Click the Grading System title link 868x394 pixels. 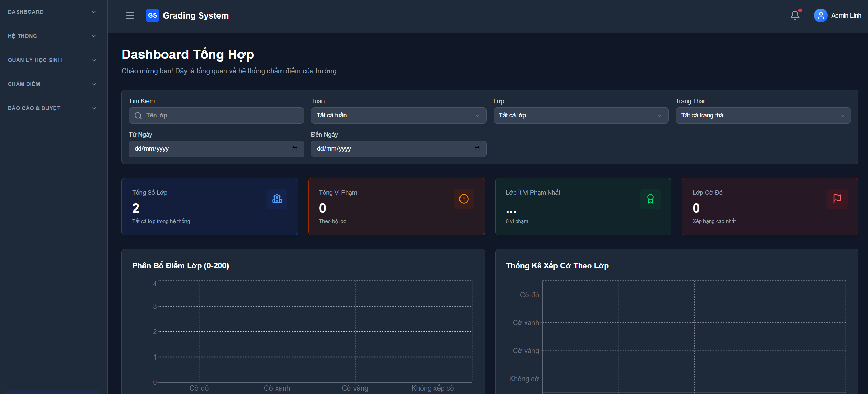click(195, 15)
